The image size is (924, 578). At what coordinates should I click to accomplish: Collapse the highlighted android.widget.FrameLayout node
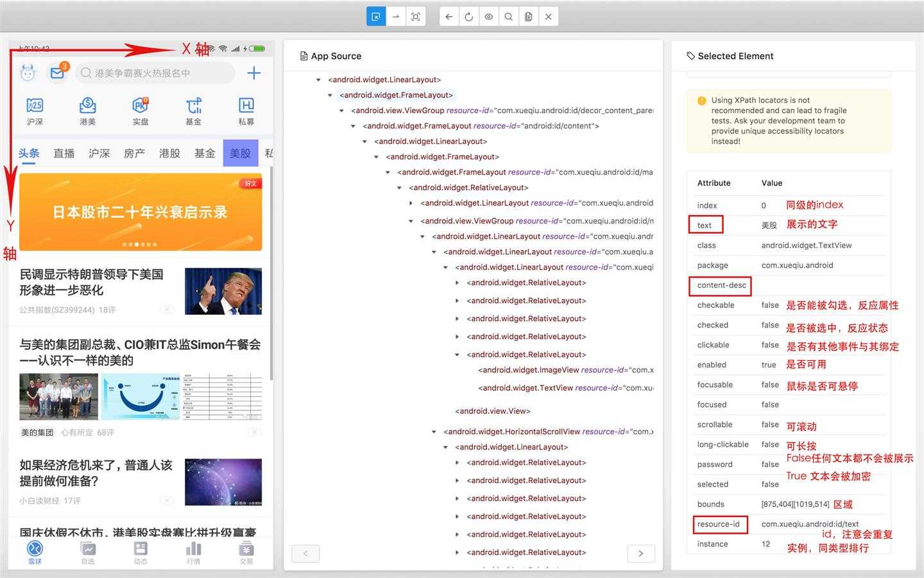click(330, 95)
